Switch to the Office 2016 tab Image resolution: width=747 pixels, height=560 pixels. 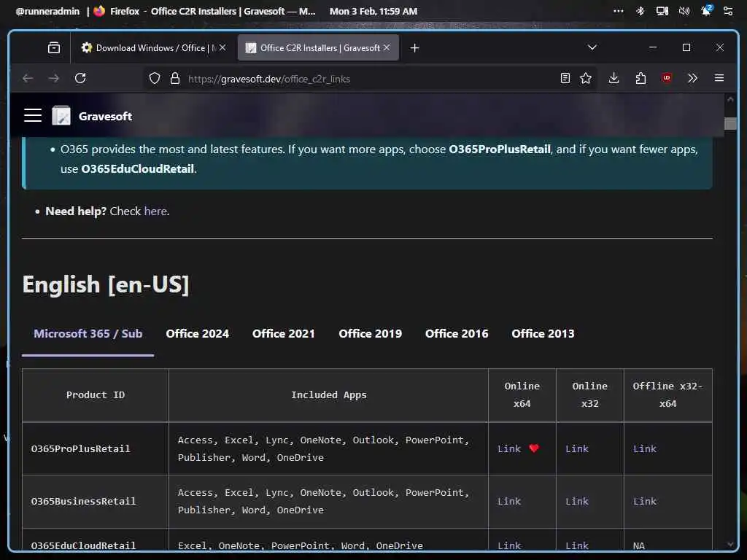(x=457, y=334)
